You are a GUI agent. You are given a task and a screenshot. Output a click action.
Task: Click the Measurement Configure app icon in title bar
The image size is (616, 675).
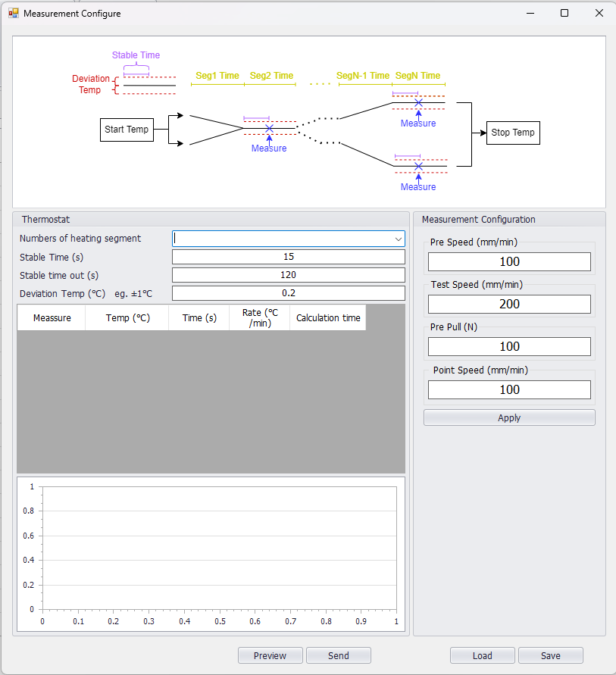coord(14,14)
